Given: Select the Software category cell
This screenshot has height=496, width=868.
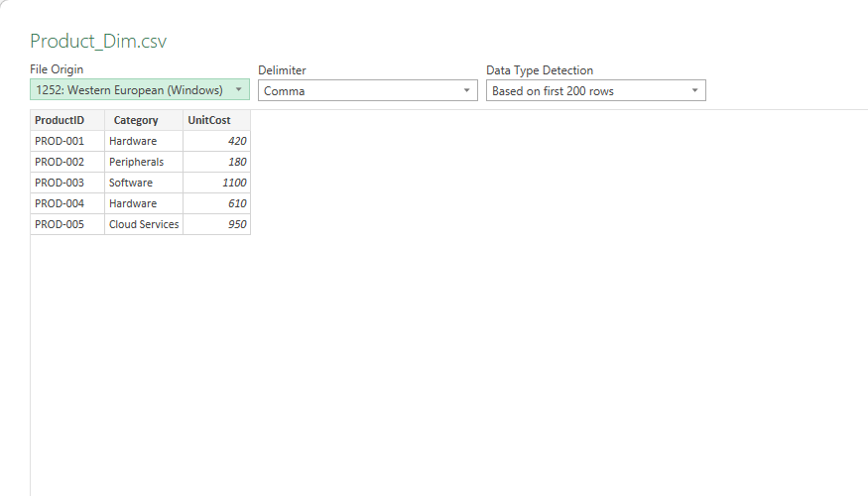Looking at the screenshot, I should tap(144, 183).
